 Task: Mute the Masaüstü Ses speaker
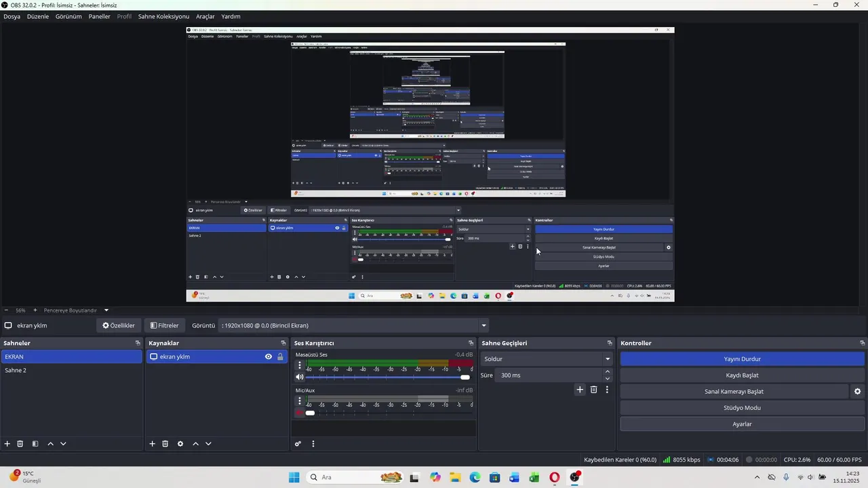[300, 377]
